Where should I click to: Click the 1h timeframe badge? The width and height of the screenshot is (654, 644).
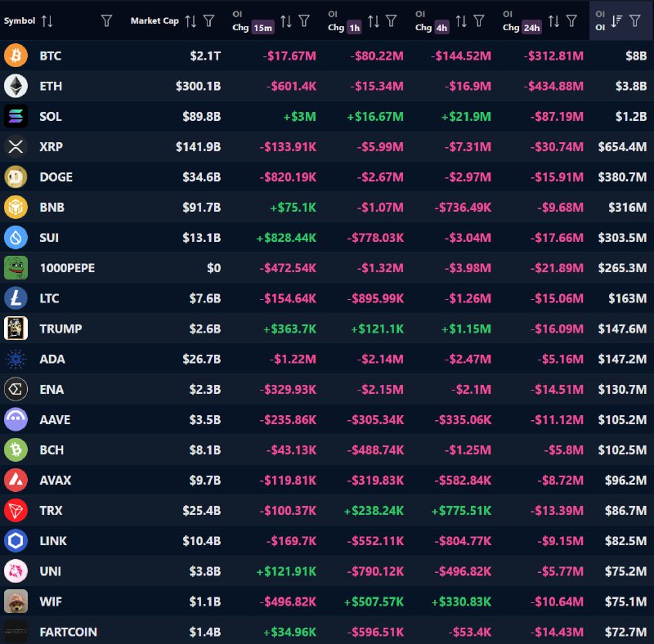[x=355, y=28]
